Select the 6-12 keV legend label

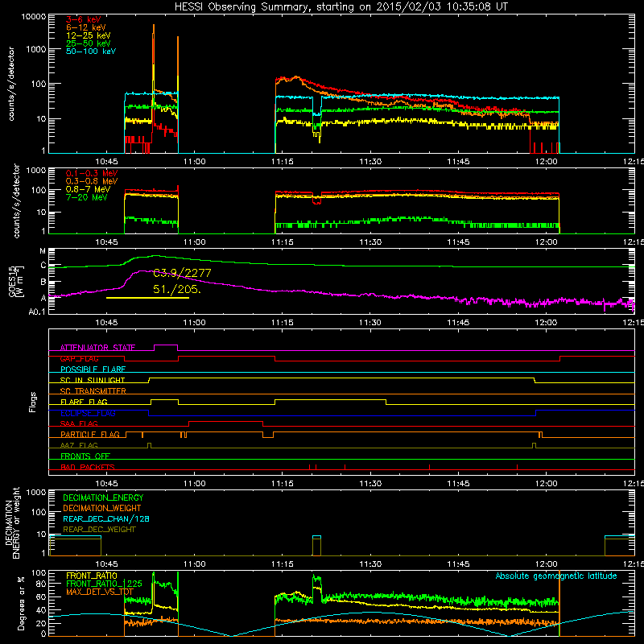coord(86,27)
